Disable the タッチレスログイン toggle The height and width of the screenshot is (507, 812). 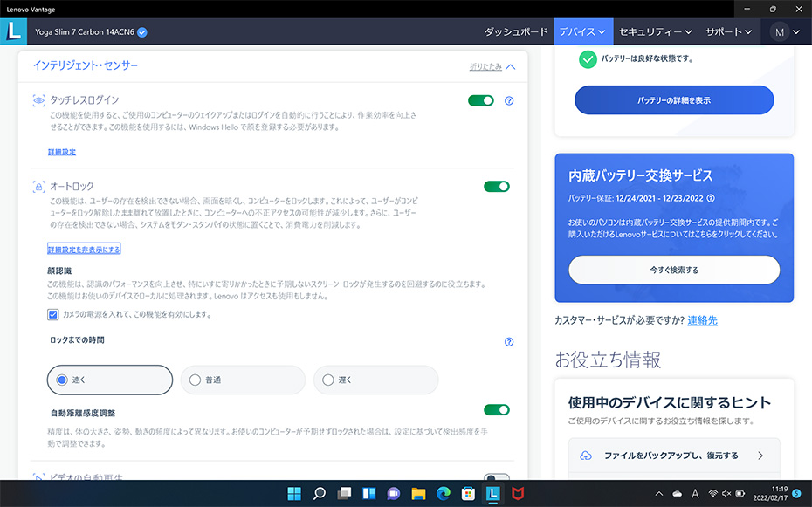tap(481, 101)
